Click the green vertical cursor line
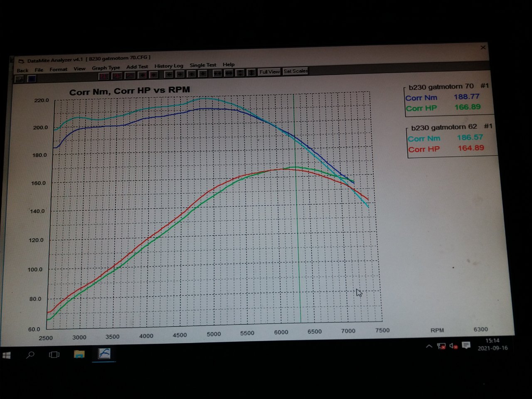 pyautogui.click(x=297, y=208)
